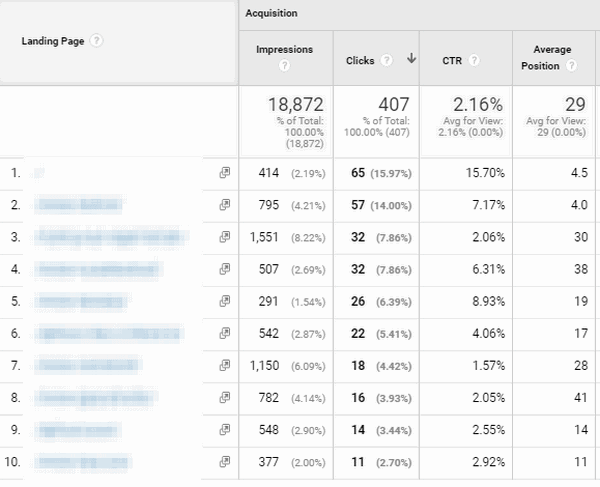Viewport: 600px width, 487px height.
Task: Open row 6 landing page in new window
Action: [225, 334]
